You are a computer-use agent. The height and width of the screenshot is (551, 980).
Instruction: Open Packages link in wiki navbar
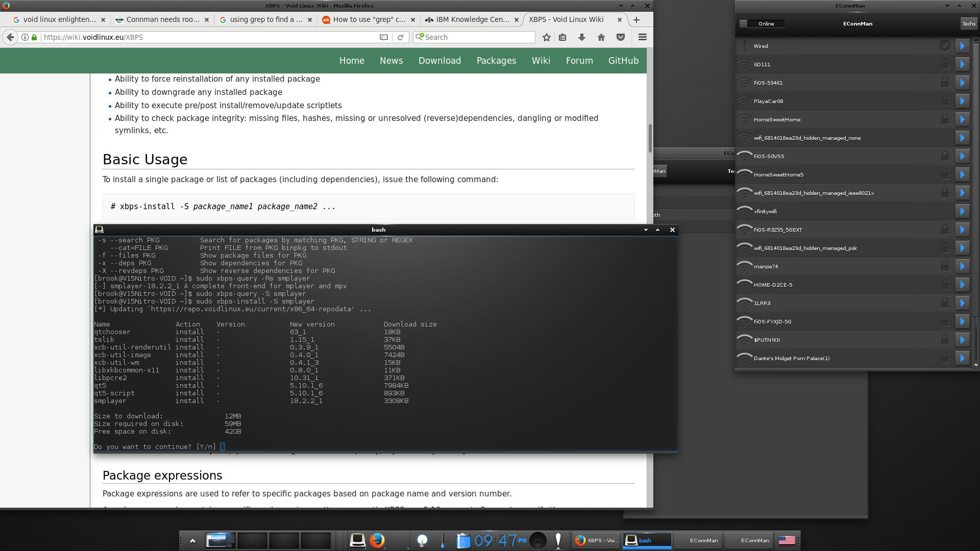pyautogui.click(x=496, y=61)
